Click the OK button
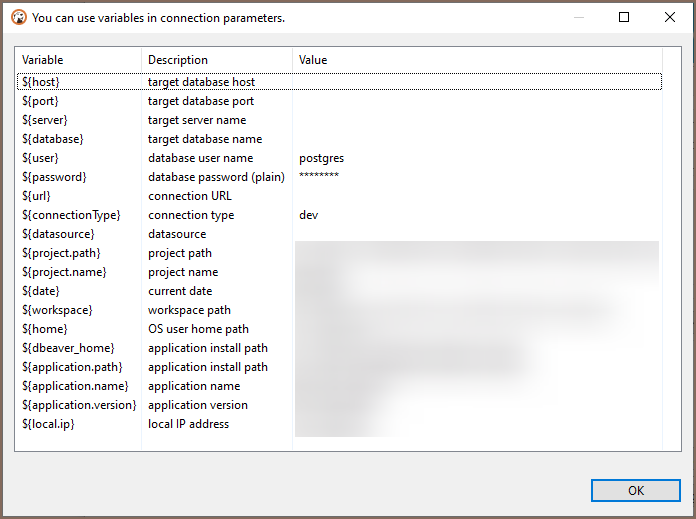696x519 pixels. tap(635, 490)
